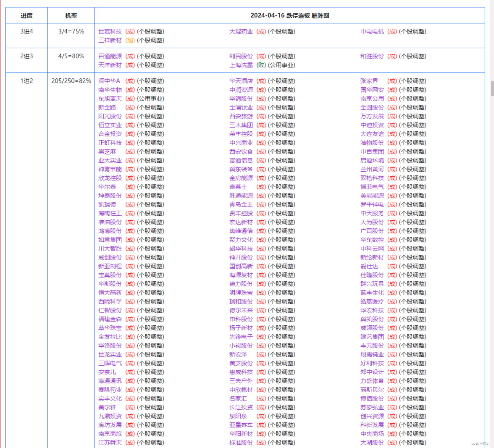Select the 1进2 progress cell

coord(27,81)
